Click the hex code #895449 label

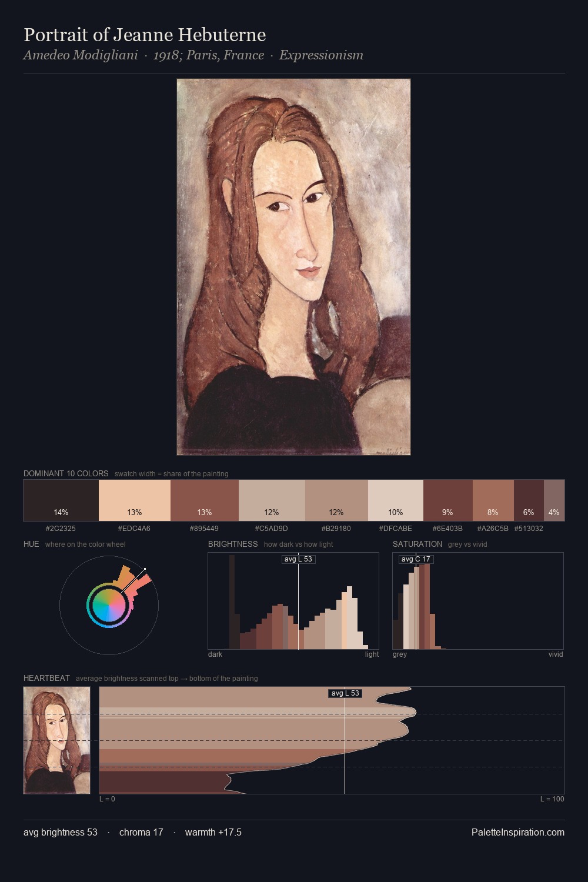click(x=204, y=528)
